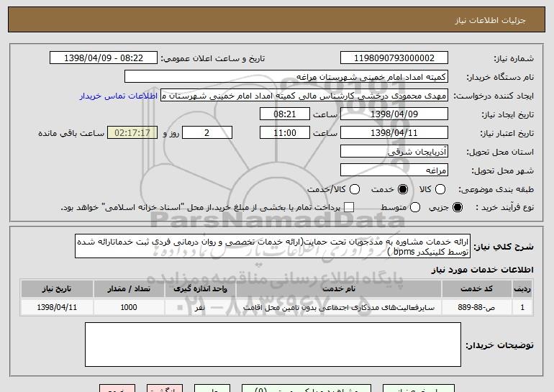The height and width of the screenshot is (392, 554).
Task: Click inside the توضیحات خریدار text area
Action: [x=273, y=344]
